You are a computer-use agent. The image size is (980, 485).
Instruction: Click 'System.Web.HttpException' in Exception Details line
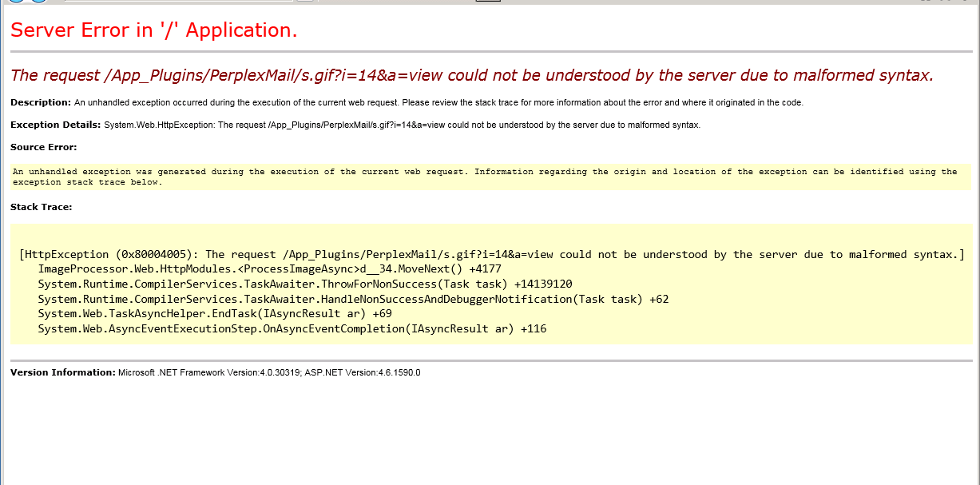(158, 125)
